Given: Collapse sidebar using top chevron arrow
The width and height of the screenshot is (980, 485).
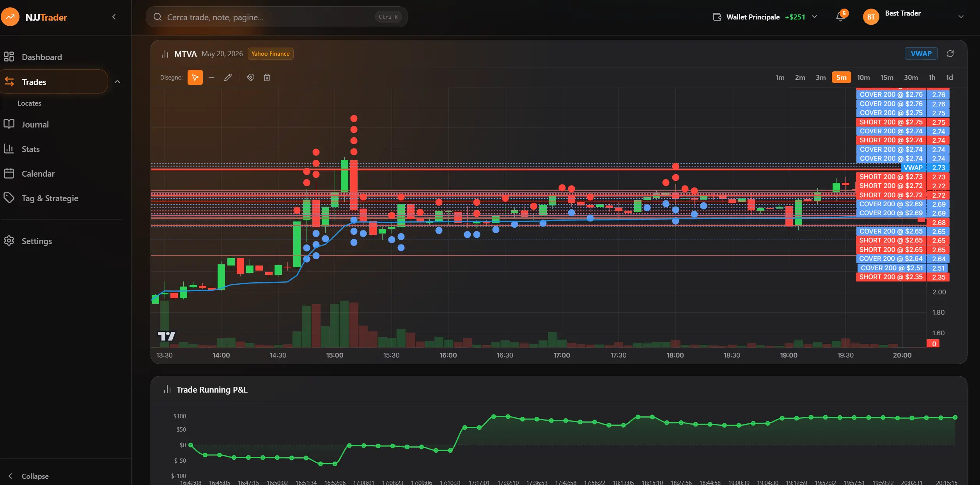Looking at the screenshot, I should point(114,17).
